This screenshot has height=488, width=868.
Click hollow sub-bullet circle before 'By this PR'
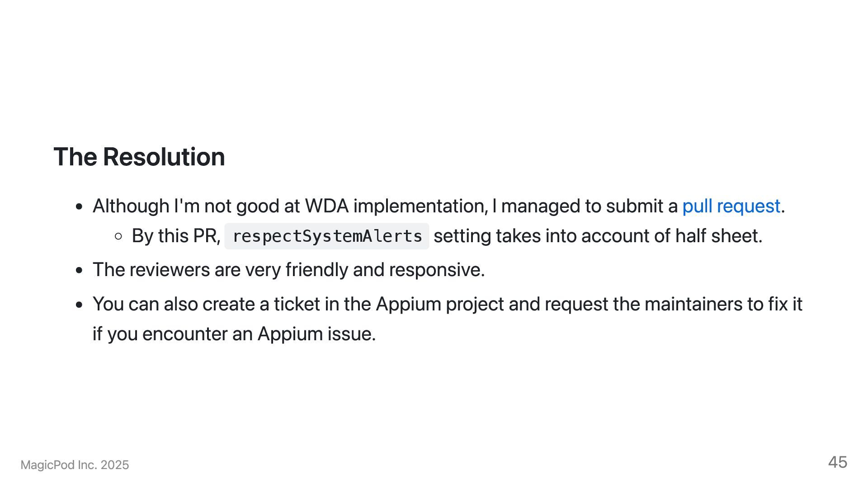[118, 236]
